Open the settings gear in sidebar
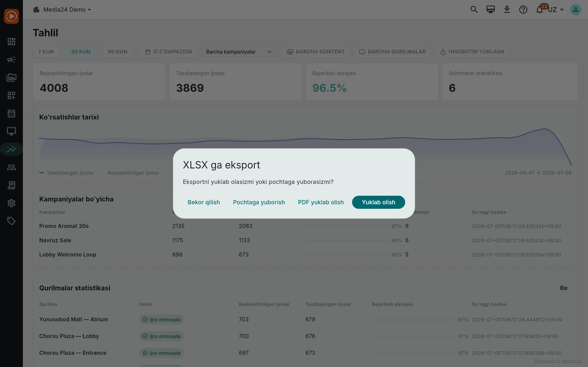 [x=11, y=203]
